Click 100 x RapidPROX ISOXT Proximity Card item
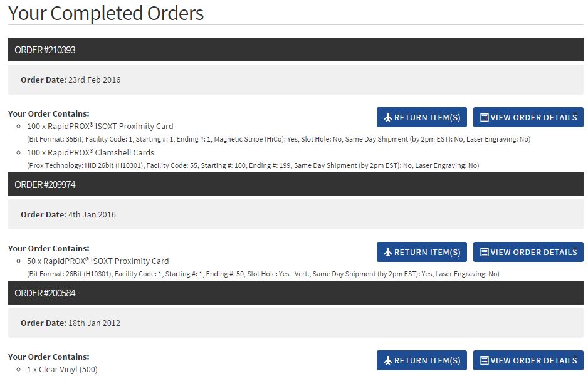This screenshot has height=386, width=588. (100, 126)
